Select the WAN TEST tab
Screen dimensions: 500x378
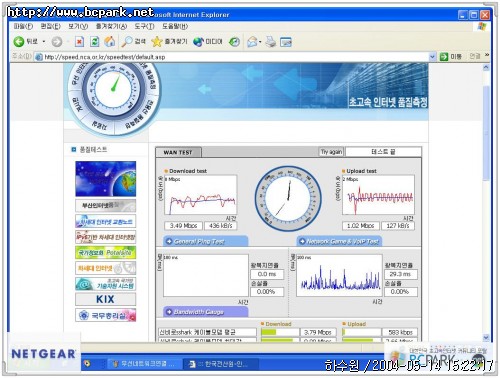click(178, 152)
